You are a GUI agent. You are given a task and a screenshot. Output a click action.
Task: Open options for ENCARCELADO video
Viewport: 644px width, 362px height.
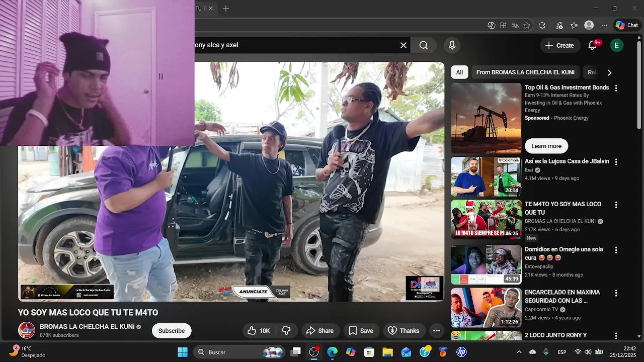(616, 293)
